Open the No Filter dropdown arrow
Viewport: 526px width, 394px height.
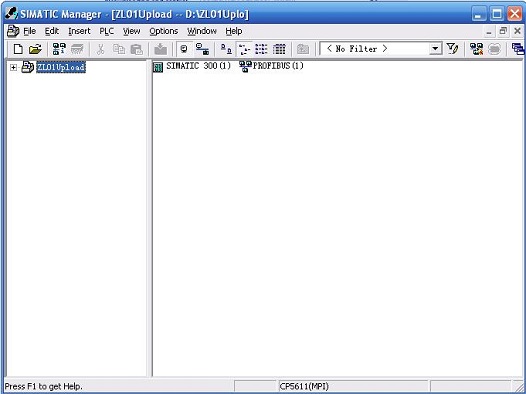(435, 49)
